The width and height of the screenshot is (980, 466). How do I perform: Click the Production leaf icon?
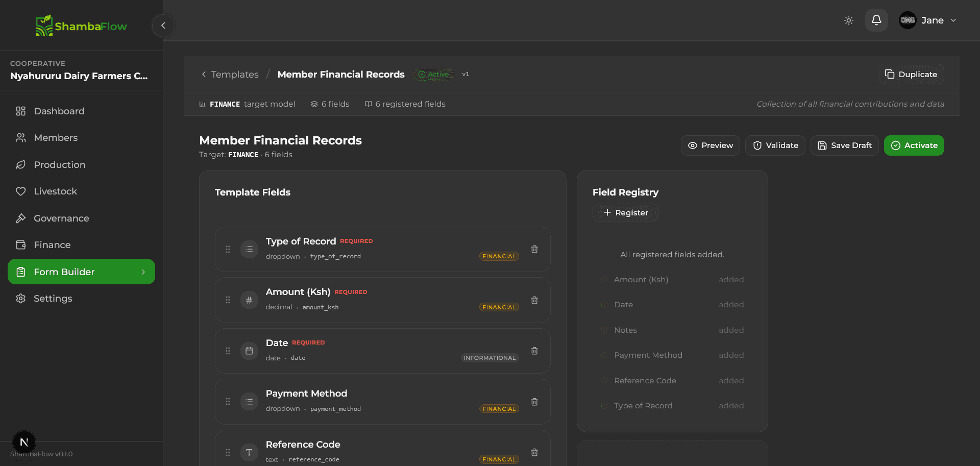point(21,164)
